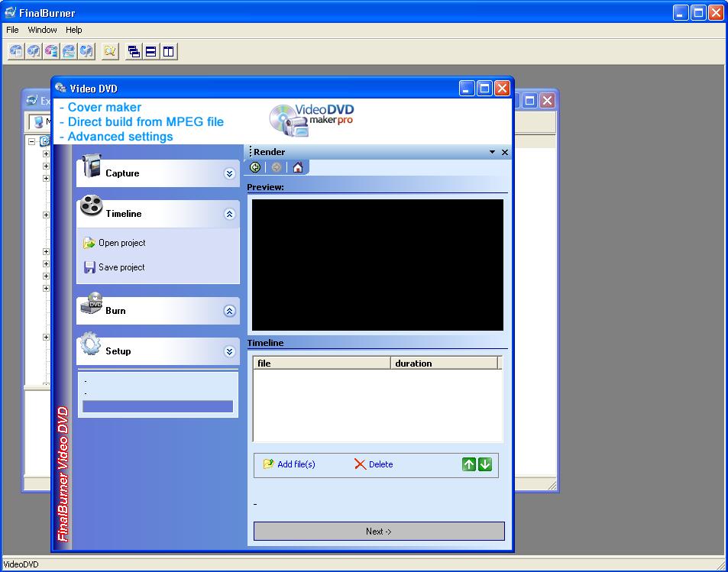
Task: Expand the Setup section
Action: click(x=229, y=351)
